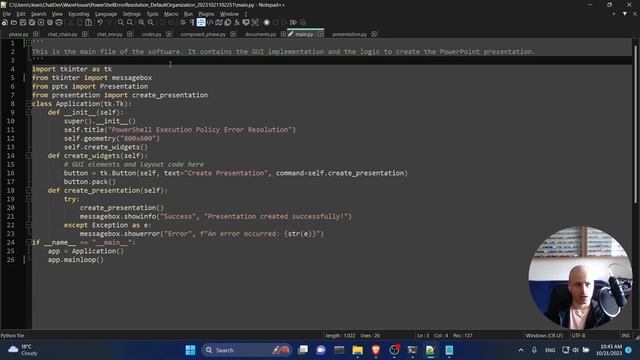Open the Settings menu
640x360 pixels.
coord(132,14)
